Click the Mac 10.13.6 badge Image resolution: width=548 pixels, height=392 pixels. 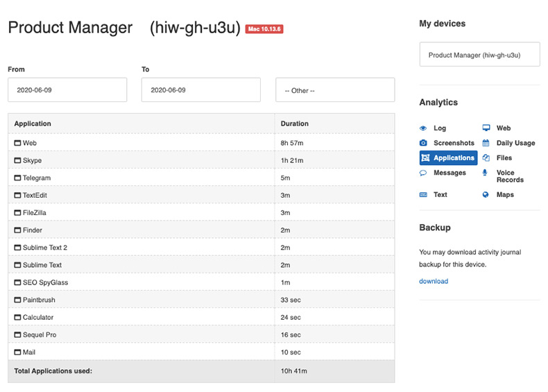click(x=264, y=28)
